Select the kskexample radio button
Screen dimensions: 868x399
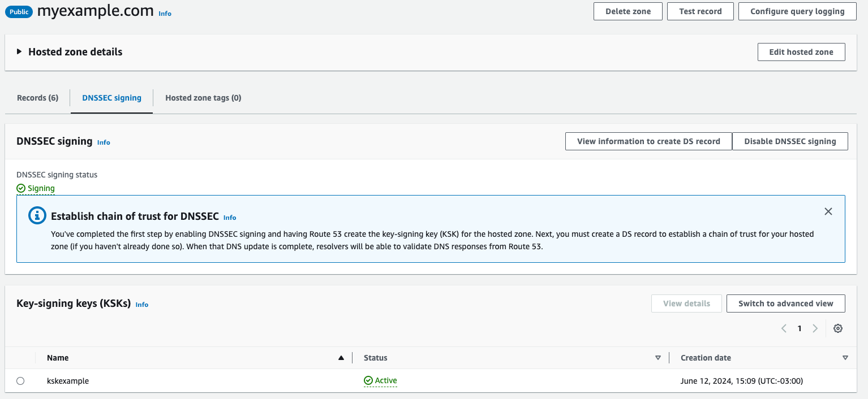click(x=20, y=381)
